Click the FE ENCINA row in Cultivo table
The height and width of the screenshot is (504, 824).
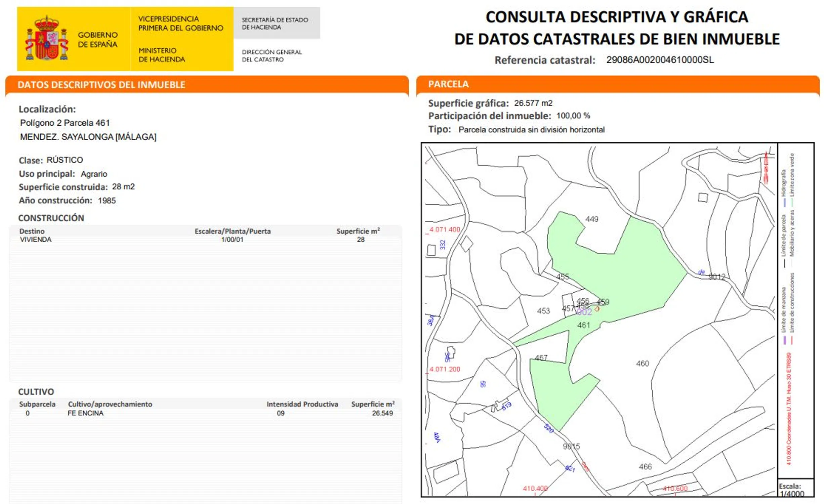click(x=85, y=413)
